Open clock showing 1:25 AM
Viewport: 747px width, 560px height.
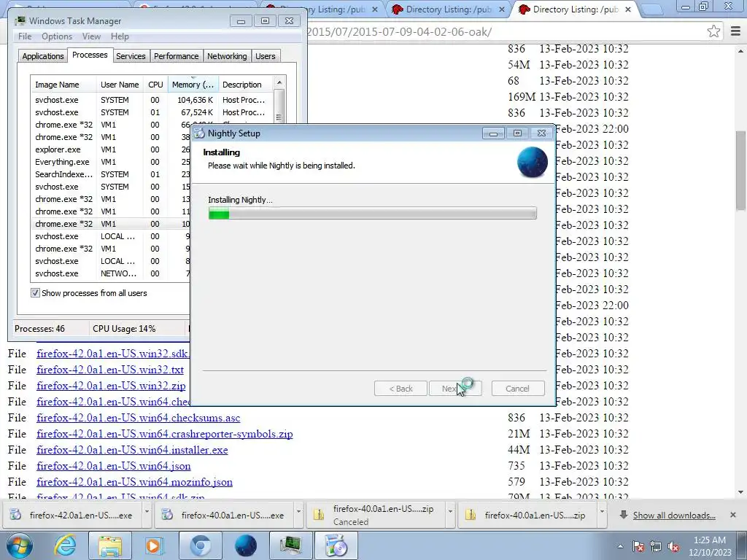pyautogui.click(x=709, y=546)
